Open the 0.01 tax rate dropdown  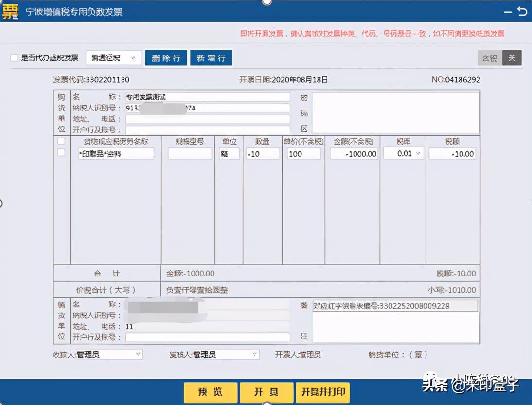(404, 153)
